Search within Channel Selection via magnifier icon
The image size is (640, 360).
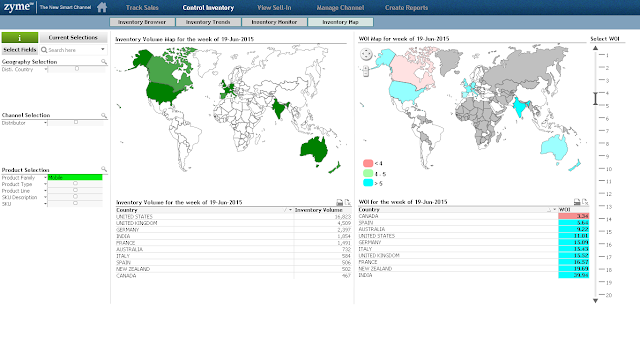point(104,116)
